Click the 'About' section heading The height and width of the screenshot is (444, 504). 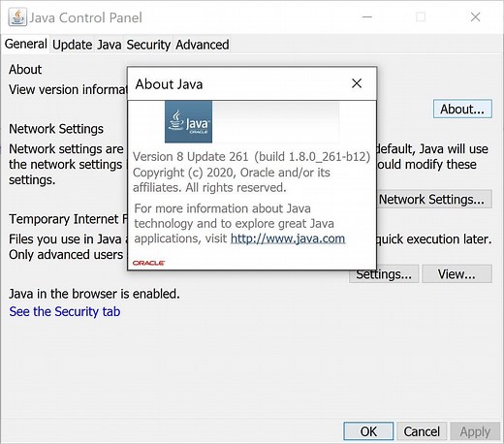[x=25, y=69]
